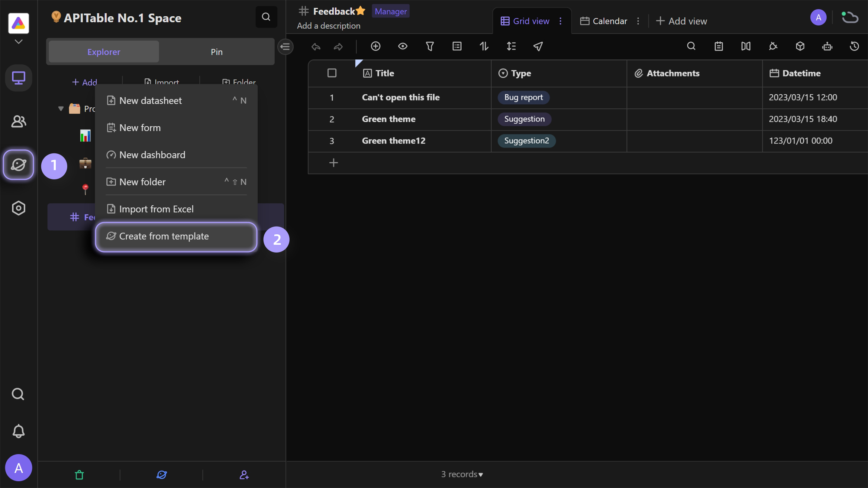Open the filter icon toolbar
The width and height of the screenshot is (868, 488).
430,46
